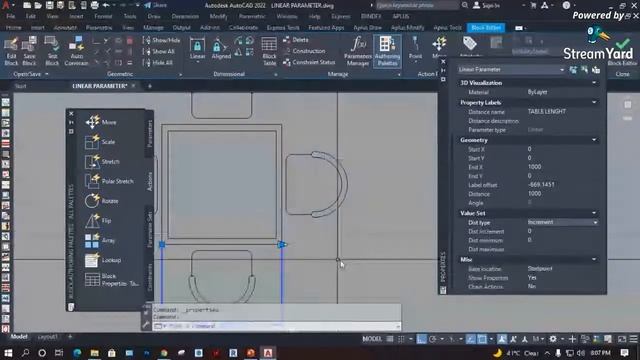Open File Explorer from taskbar
640x360 pixels.
94,353
